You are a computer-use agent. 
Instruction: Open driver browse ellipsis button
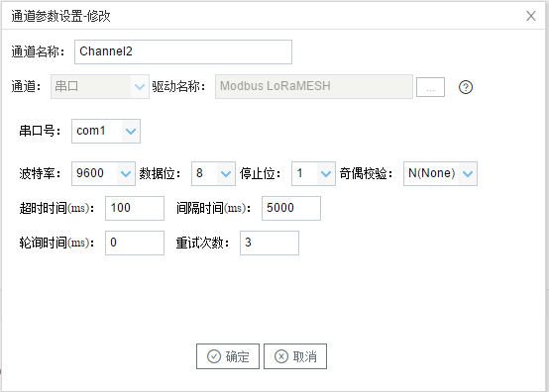430,87
